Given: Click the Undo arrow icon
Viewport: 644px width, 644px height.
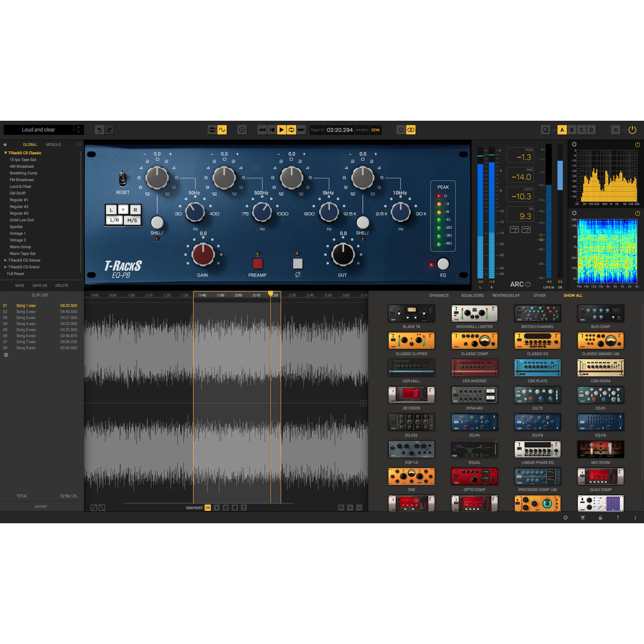Looking at the screenshot, I should [100, 130].
